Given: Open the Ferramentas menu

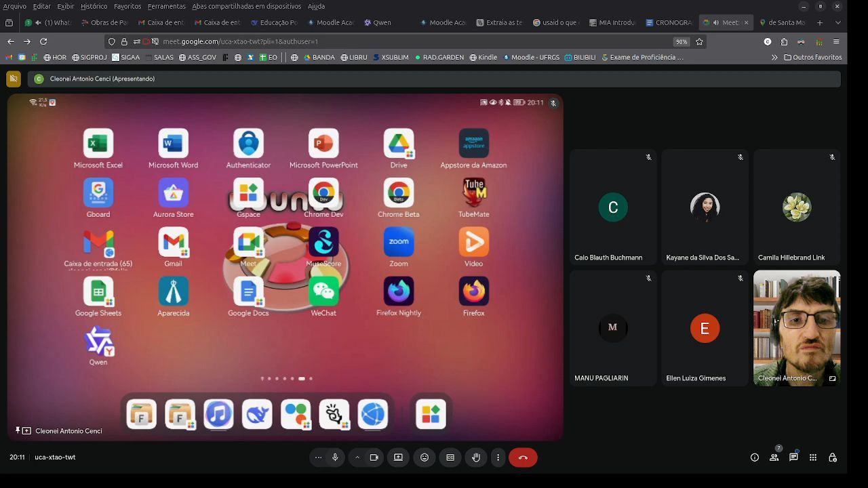Looking at the screenshot, I should point(166,6).
